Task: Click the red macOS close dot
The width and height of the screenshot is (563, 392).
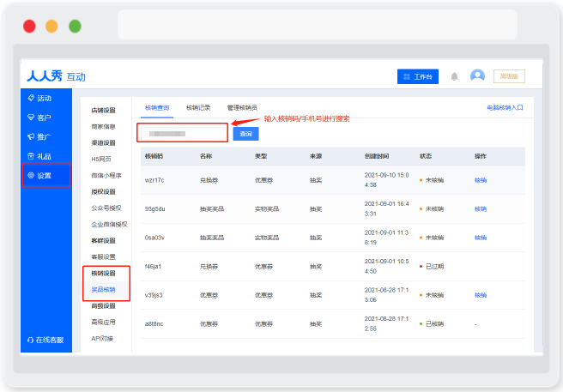Action: [x=29, y=27]
